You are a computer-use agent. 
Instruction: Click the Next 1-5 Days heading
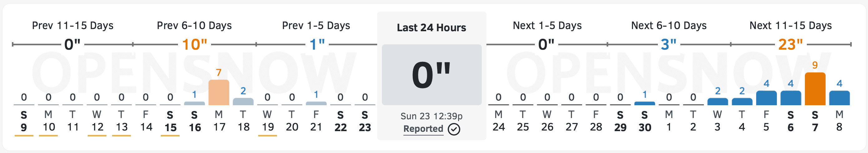coord(547,26)
